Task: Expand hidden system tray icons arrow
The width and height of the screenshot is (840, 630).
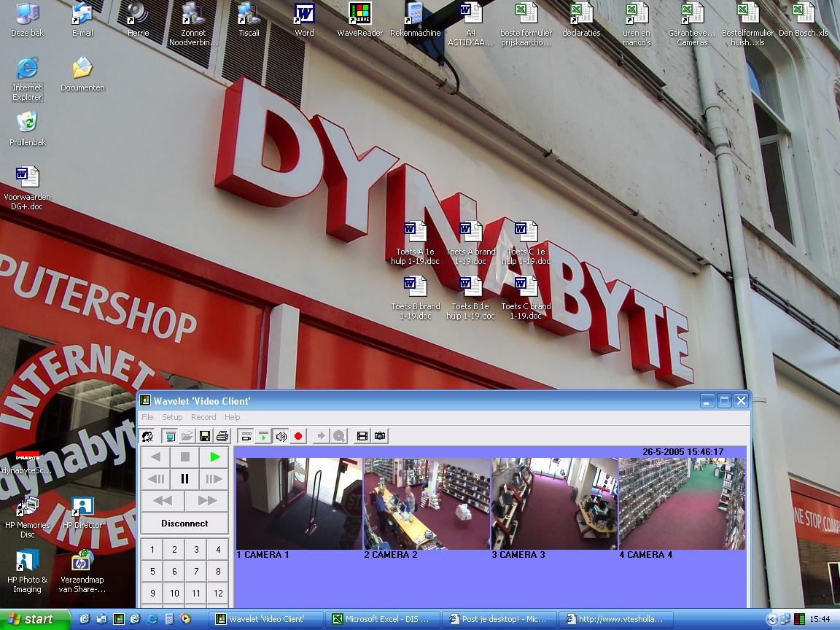Action: [772, 619]
